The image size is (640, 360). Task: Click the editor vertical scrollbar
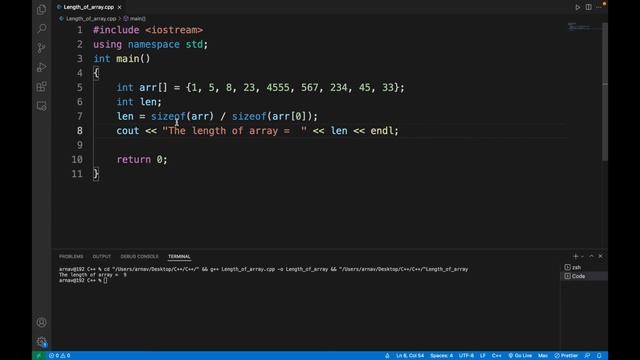tap(605, 92)
